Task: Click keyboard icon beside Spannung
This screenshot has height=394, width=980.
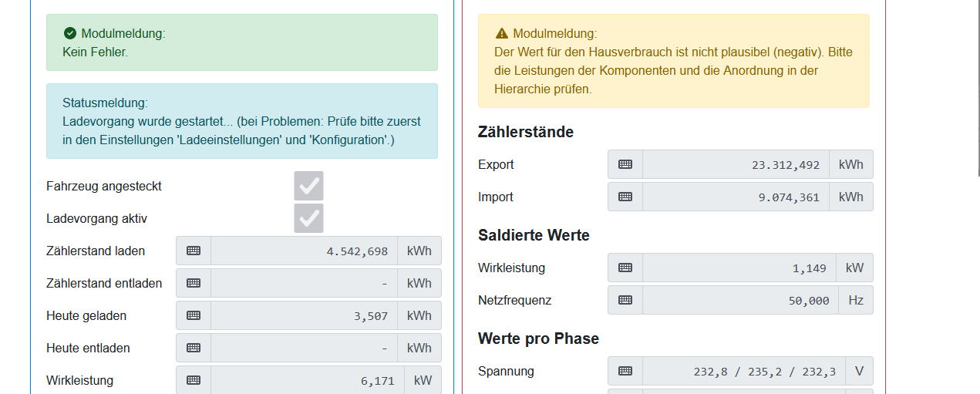Action: tap(625, 371)
